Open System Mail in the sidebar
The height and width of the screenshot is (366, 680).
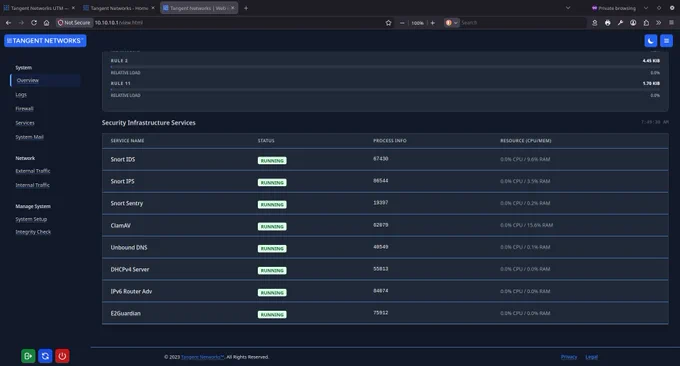29,137
